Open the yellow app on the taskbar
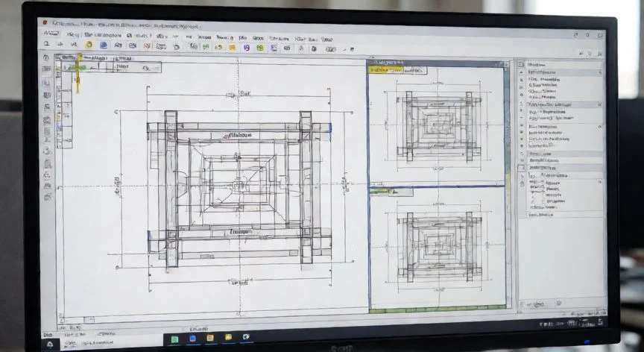644x352 pixels. (x=228, y=338)
